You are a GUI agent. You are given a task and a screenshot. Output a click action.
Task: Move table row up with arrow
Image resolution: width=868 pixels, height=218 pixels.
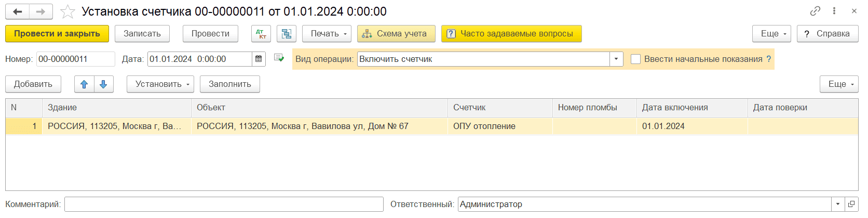click(x=84, y=84)
